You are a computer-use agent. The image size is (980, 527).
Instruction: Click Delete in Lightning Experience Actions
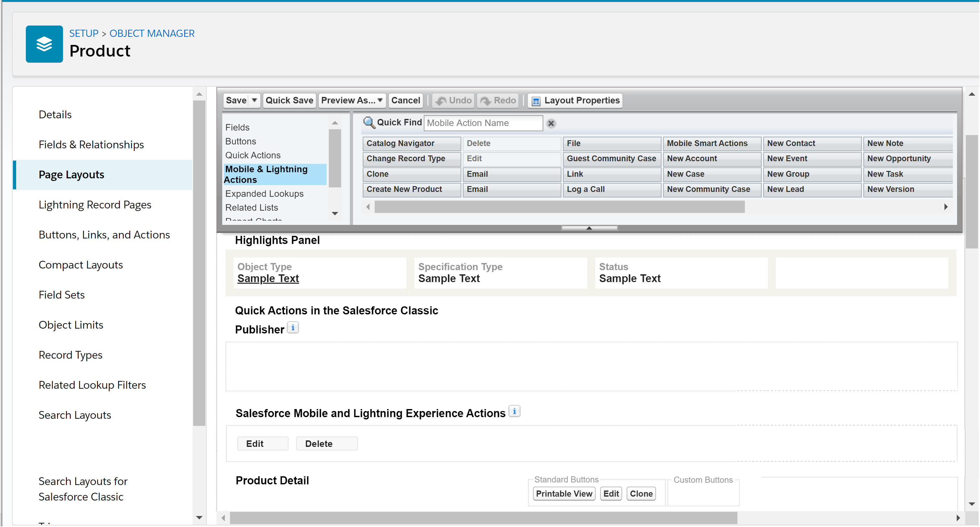tap(327, 444)
